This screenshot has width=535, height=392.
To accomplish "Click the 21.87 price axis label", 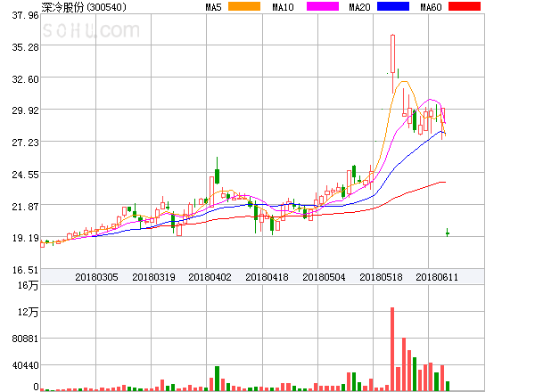I will pos(25,207).
